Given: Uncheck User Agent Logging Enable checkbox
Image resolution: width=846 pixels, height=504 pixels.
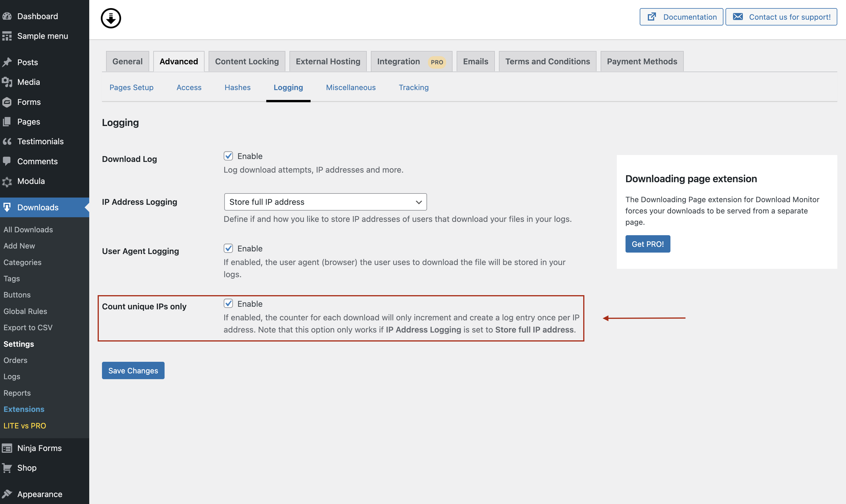Looking at the screenshot, I should point(228,248).
